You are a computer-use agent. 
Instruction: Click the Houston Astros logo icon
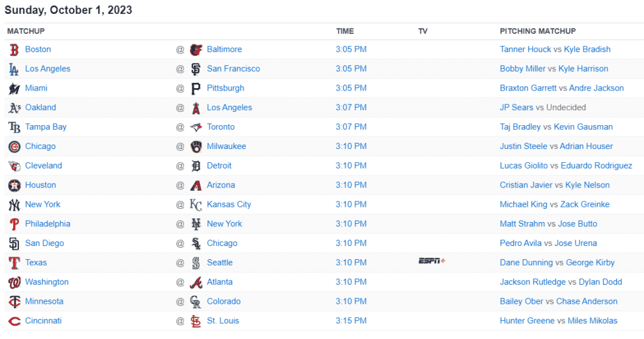[14, 186]
